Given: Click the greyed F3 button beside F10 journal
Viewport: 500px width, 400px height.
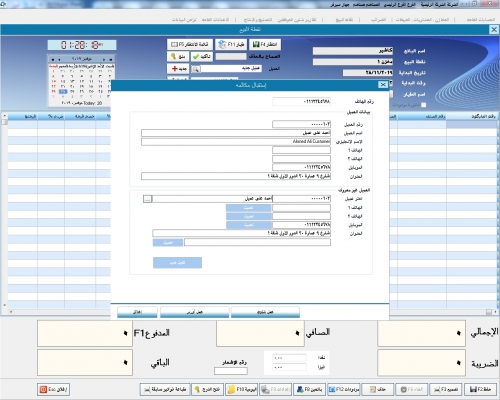Looking at the screenshot, I should [x=275, y=389].
